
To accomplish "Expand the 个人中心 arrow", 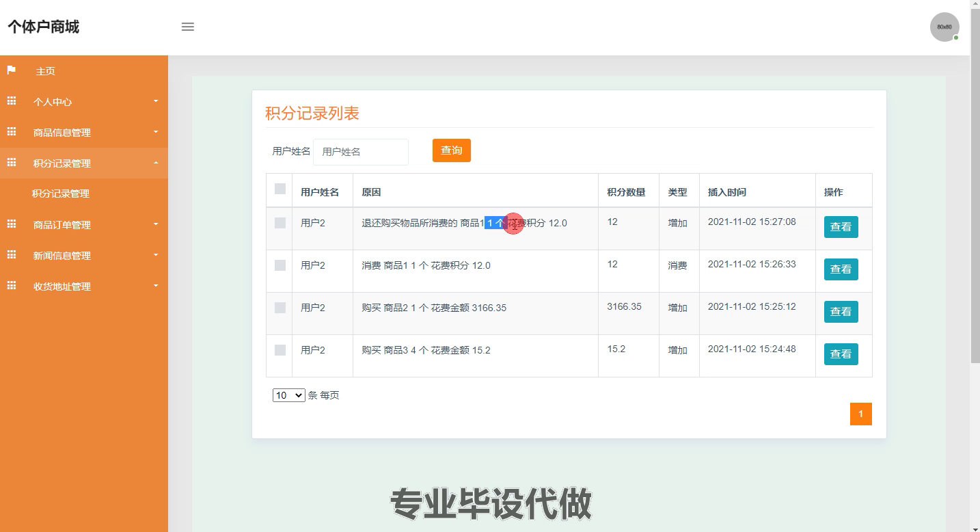I will click(156, 101).
